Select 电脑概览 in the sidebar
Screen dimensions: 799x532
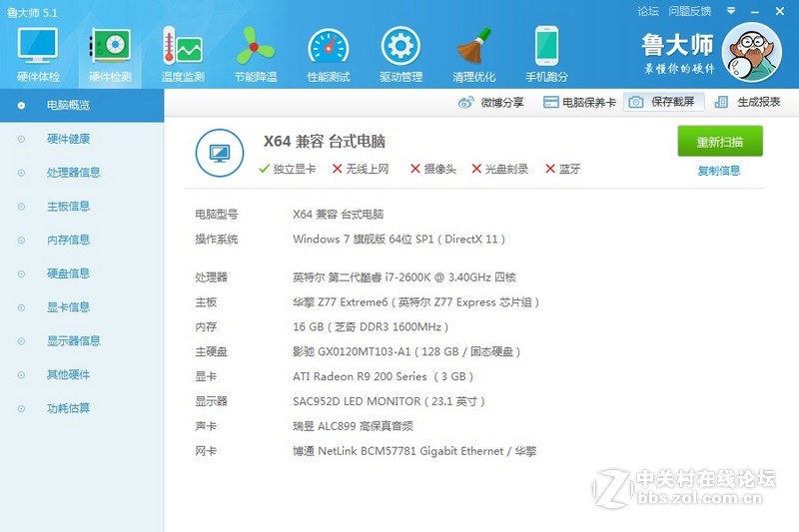point(82,106)
